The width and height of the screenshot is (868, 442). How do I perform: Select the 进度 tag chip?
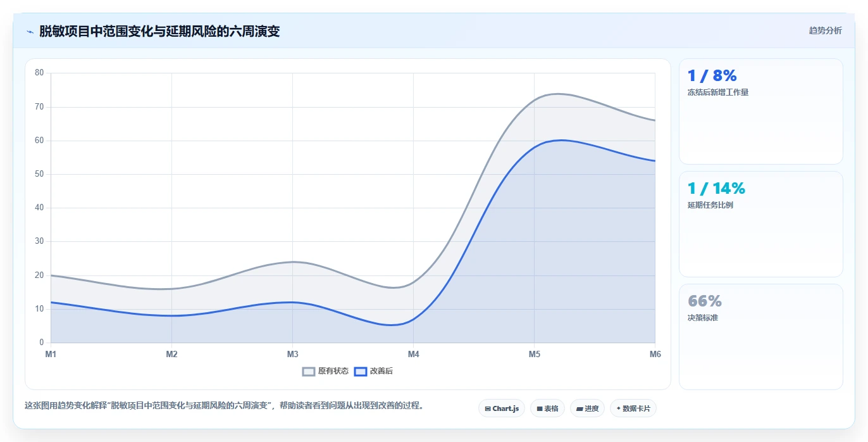pos(587,408)
